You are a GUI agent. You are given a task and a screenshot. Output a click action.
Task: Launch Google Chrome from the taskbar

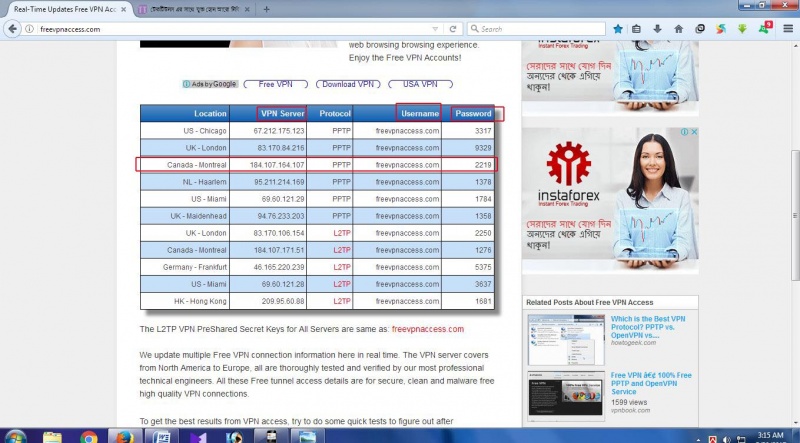89,437
